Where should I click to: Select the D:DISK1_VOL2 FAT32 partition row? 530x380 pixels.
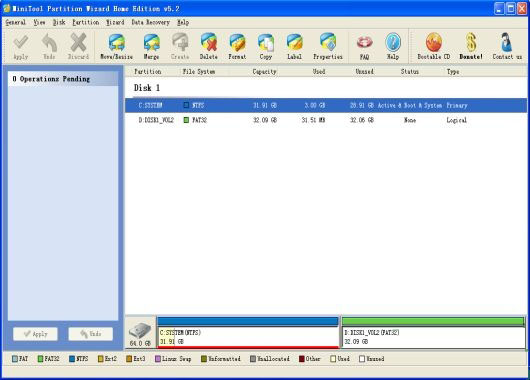326,120
